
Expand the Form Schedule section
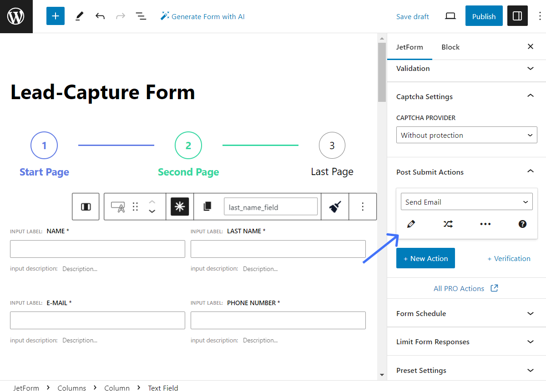coord(530,313)
